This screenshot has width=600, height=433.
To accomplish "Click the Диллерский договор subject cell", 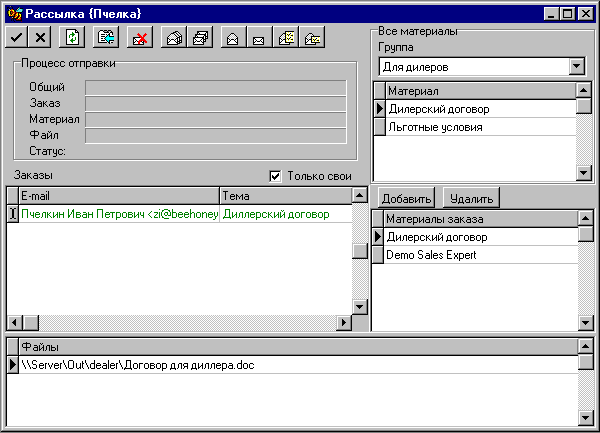I will (286, 214).
